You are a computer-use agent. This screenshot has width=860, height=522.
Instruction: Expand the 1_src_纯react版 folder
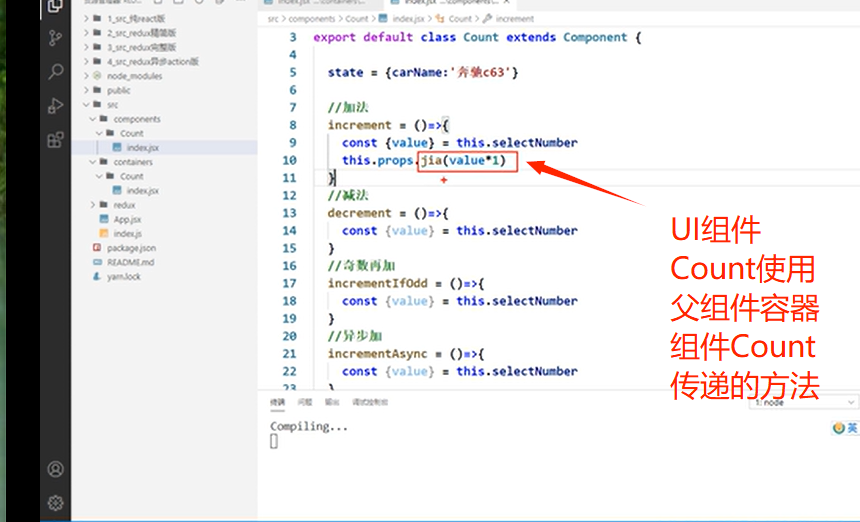pos(86,19)
